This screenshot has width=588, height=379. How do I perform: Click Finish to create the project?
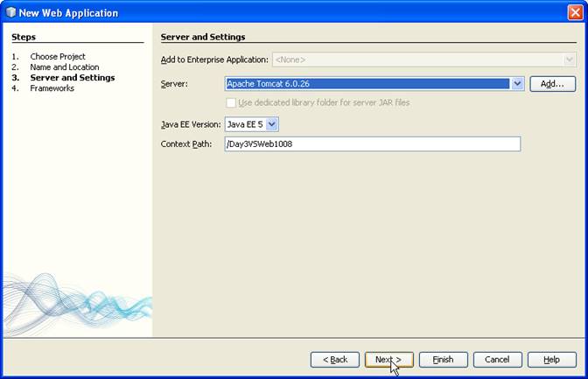coord(444,360)
